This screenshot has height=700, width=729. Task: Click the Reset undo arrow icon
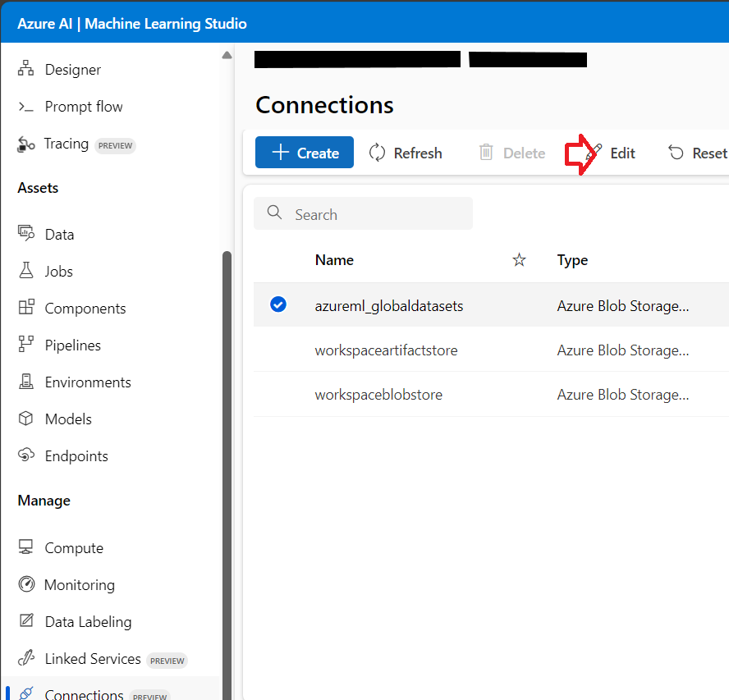(x=676, y=152)
